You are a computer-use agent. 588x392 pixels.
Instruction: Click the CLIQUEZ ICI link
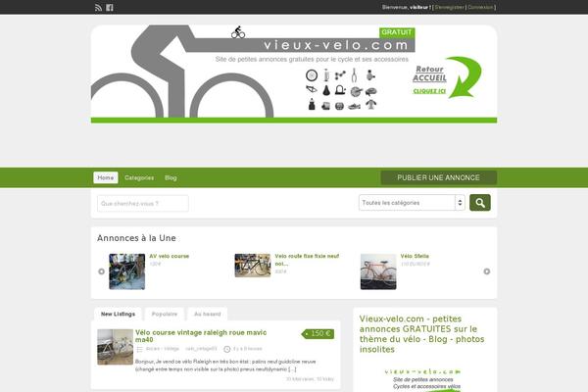tap(429, 91)
